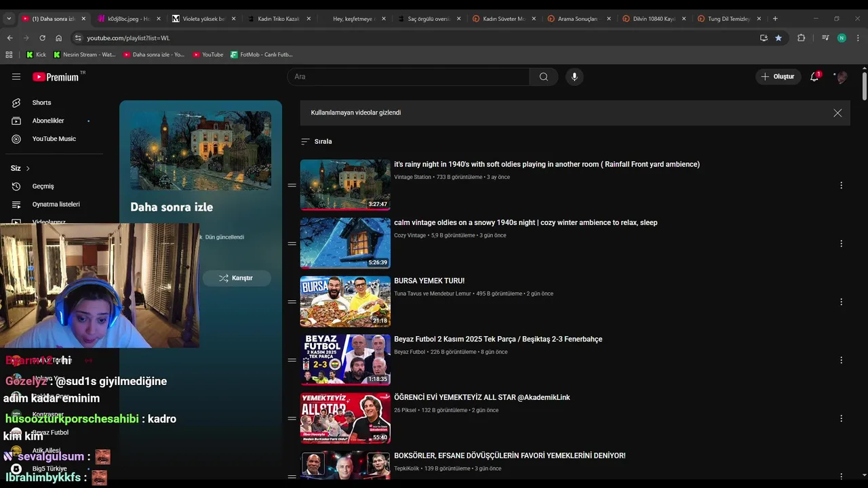Open playlist cover image in Daha sonra izle panel
This screenshot has width=868, height=488.
click(201, 150)
